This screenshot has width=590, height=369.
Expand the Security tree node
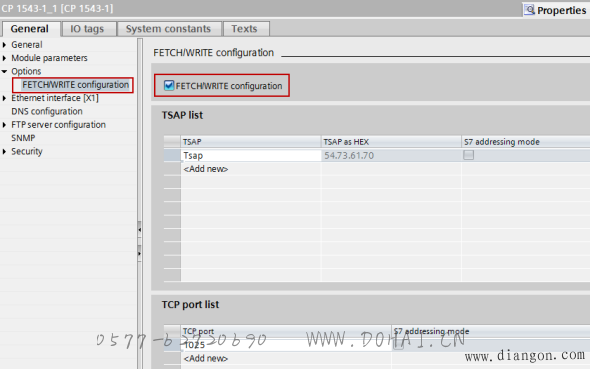(x=5, y=151)
